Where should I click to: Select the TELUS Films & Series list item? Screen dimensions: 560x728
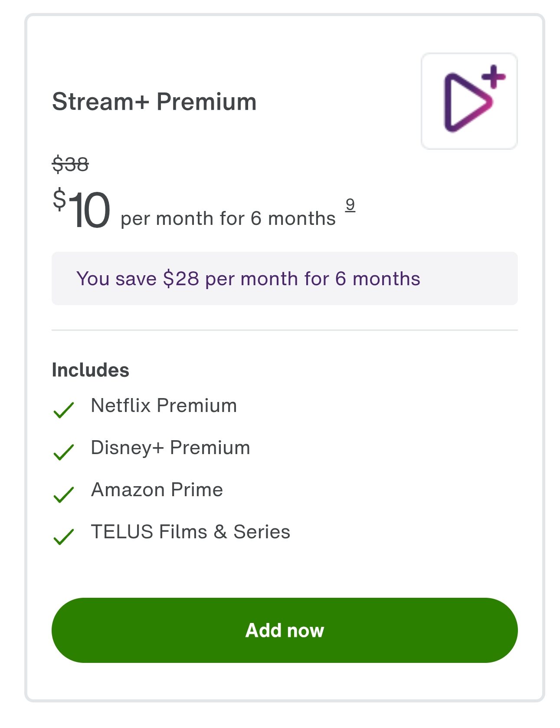pyautogui.click(x=190, y=531)
